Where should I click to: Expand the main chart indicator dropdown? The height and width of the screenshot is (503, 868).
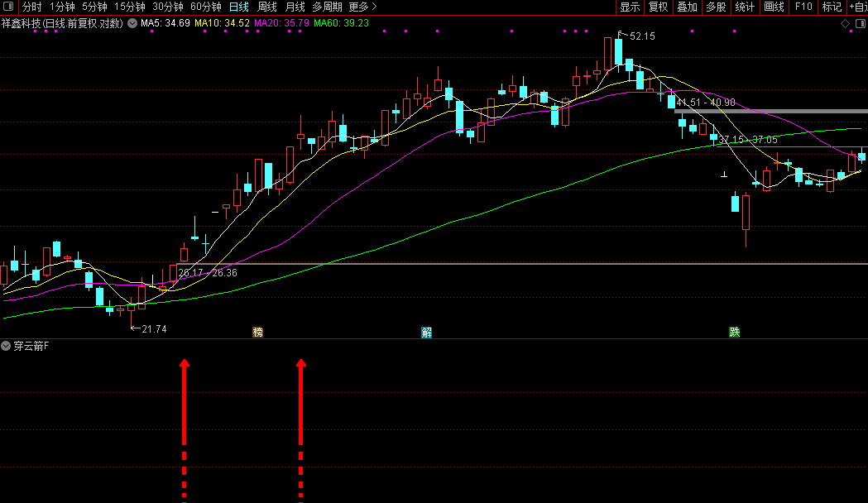[x=132, y=23]
